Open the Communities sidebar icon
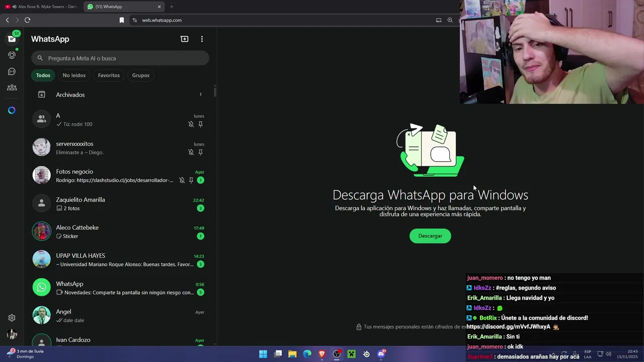 point(12,87)
